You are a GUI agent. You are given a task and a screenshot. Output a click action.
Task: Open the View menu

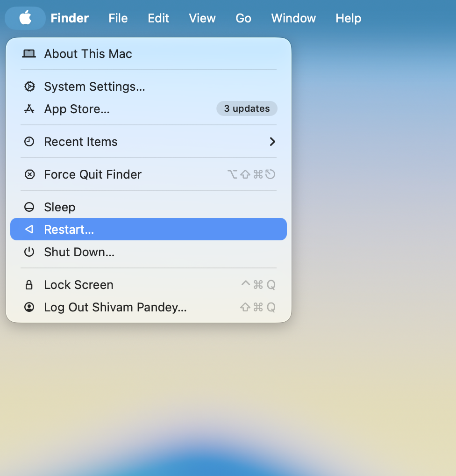(202, 18)
